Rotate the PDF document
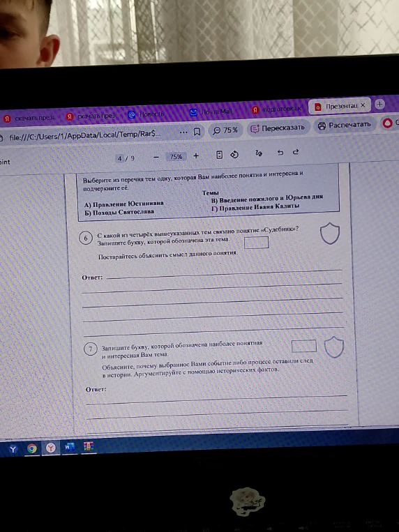 click(234, 155)
